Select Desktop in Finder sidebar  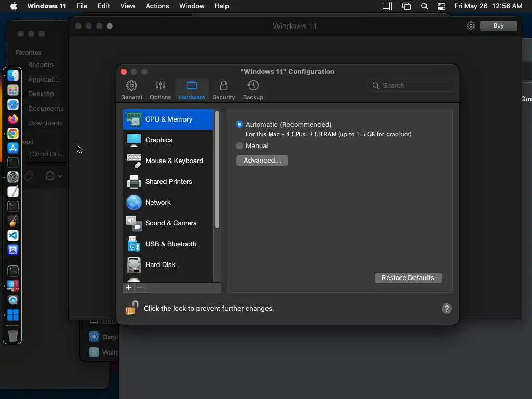click(41, 94)
